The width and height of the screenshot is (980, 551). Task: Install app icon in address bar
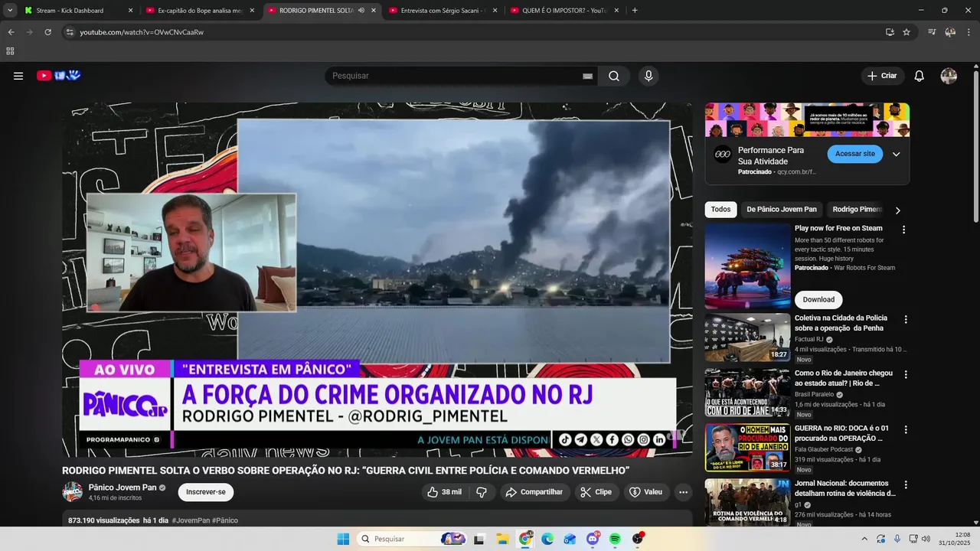(x=890, y=32)
